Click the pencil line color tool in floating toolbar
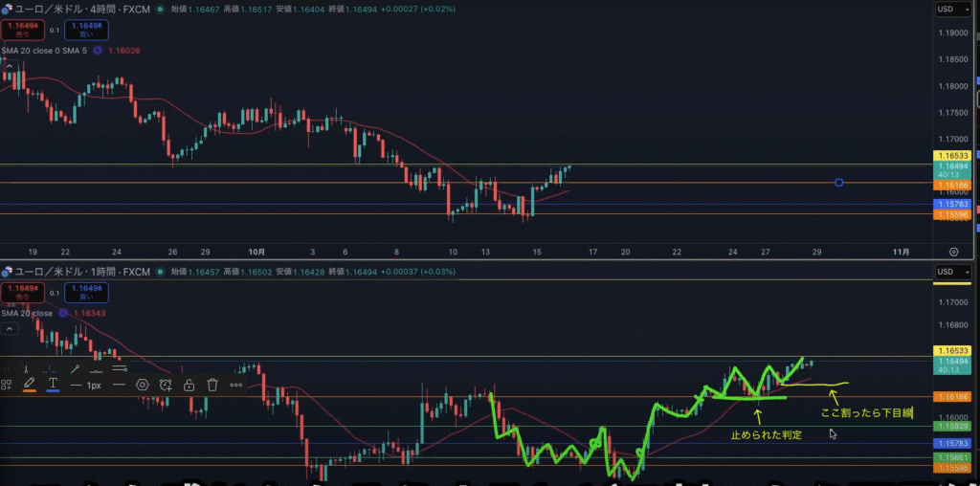The image size is (980, 486). click(29, 385)
